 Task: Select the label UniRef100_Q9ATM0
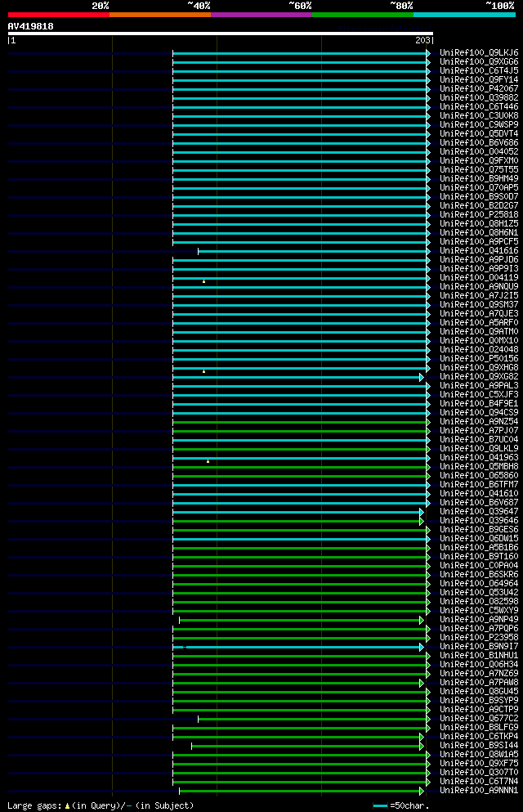pos(479,332)
